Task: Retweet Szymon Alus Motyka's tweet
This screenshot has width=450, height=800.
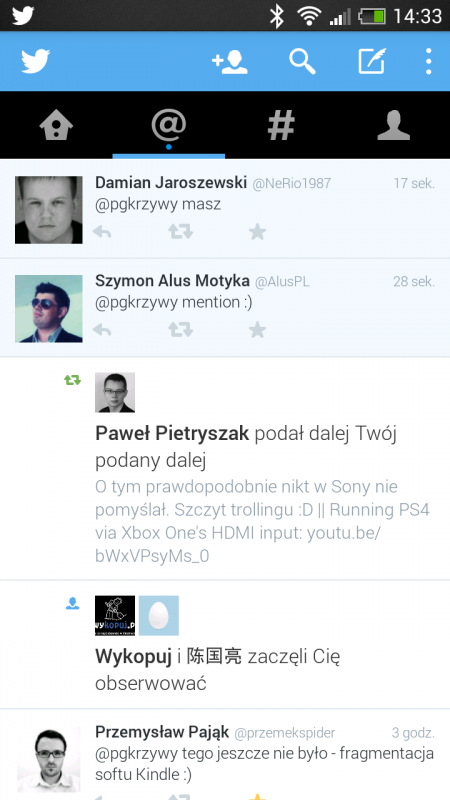Action: coord(181,331)
